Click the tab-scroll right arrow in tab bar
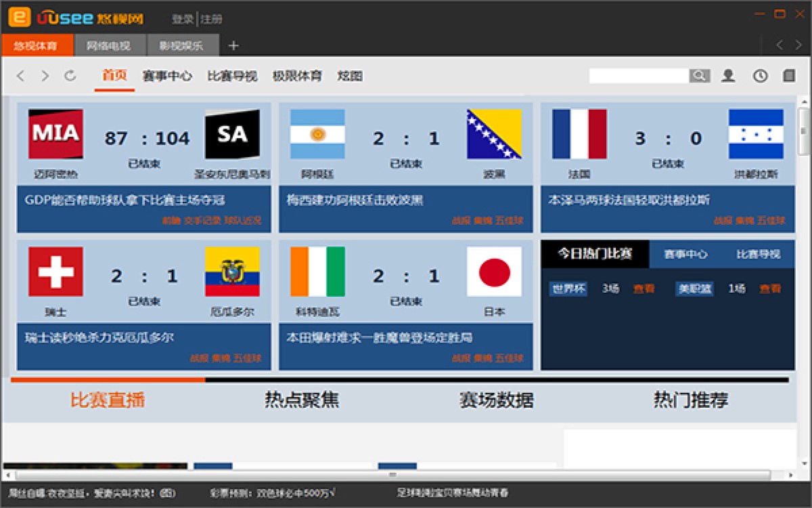The image size is (812, 508). (x=800, y=45)
